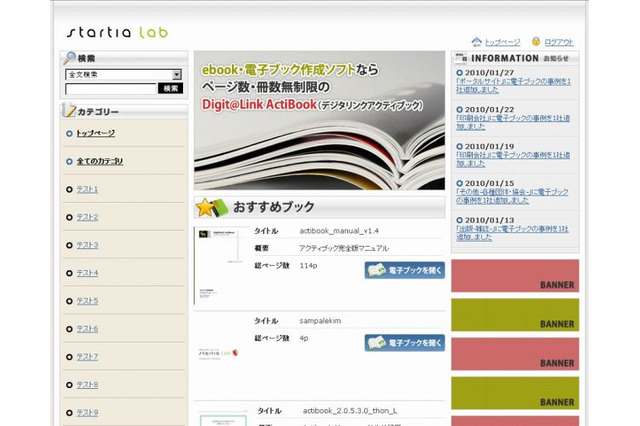This screenshot has height=426, width=640.
Task: Click the title text actibook_2.0.5.3.0_thon_L
Action: (350, 411)
